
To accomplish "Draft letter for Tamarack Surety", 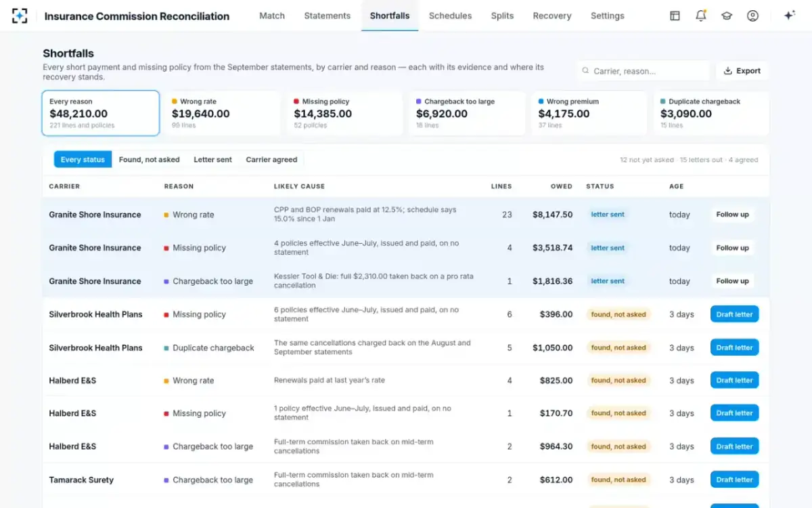I will pos(734,480).
